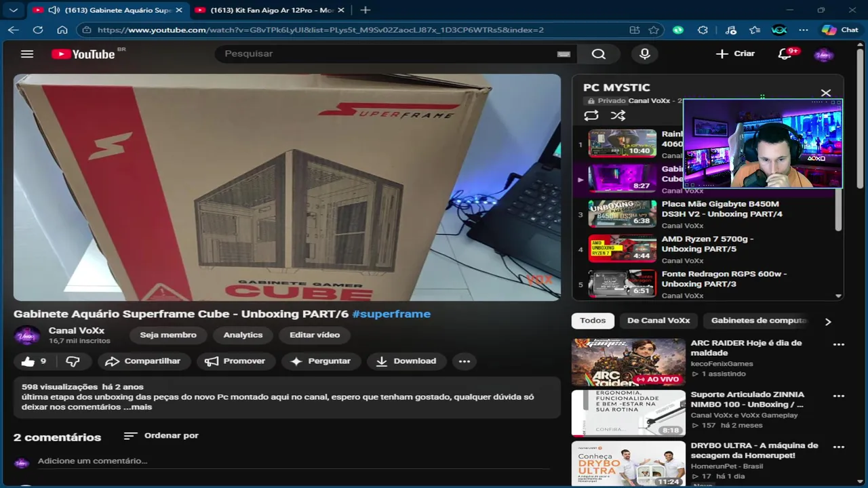868x488 pixels.
Task: Open Suporte Articulado ZINNIA NIMBO video title
Action: point(747,399)
